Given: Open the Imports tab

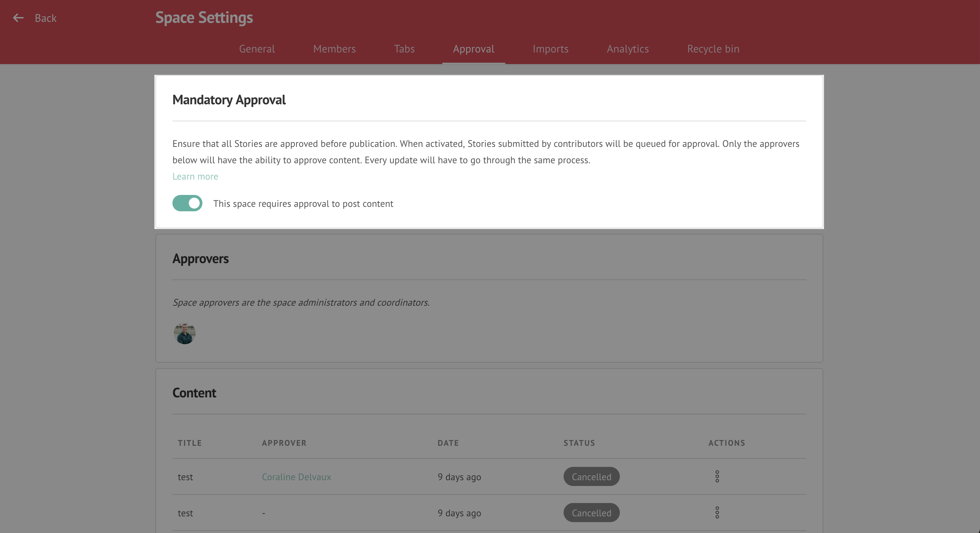Looking at the screenshot, I should click(x=551, y=49).
